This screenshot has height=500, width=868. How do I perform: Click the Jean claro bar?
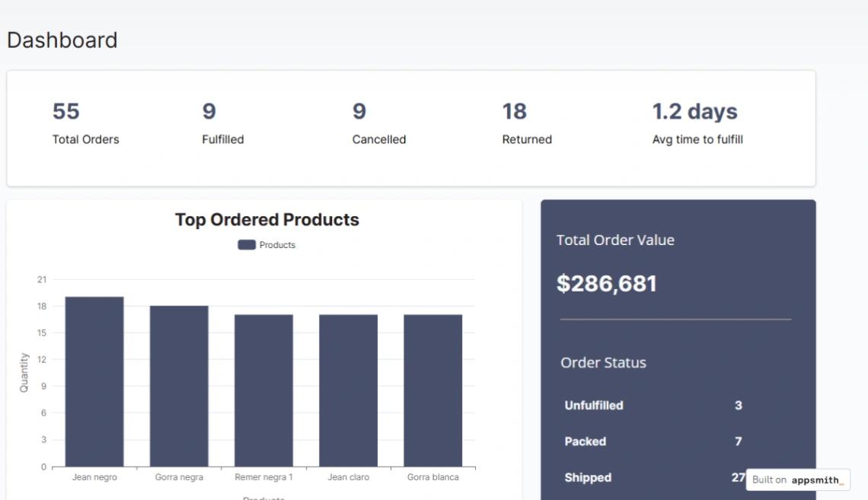[348, 390]
